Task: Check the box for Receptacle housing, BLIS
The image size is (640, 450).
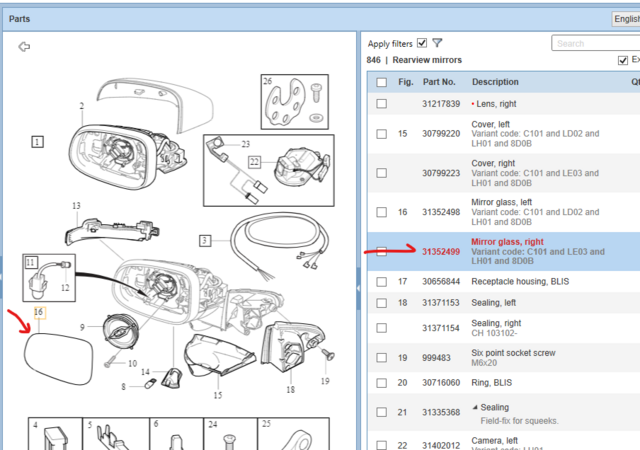Action: point(381,282)
